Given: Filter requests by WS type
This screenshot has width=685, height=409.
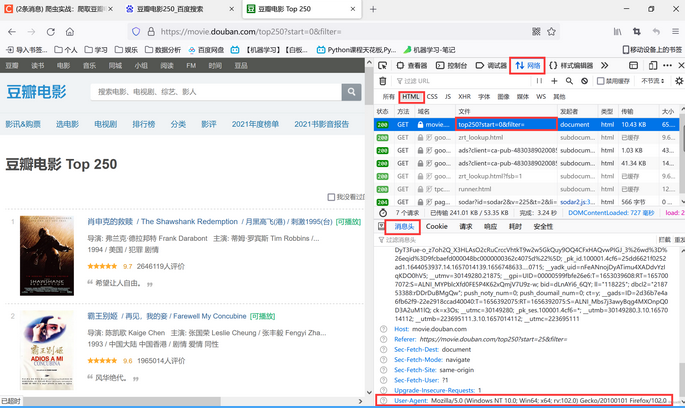Looking at the screenshot, I should [541, 97].
